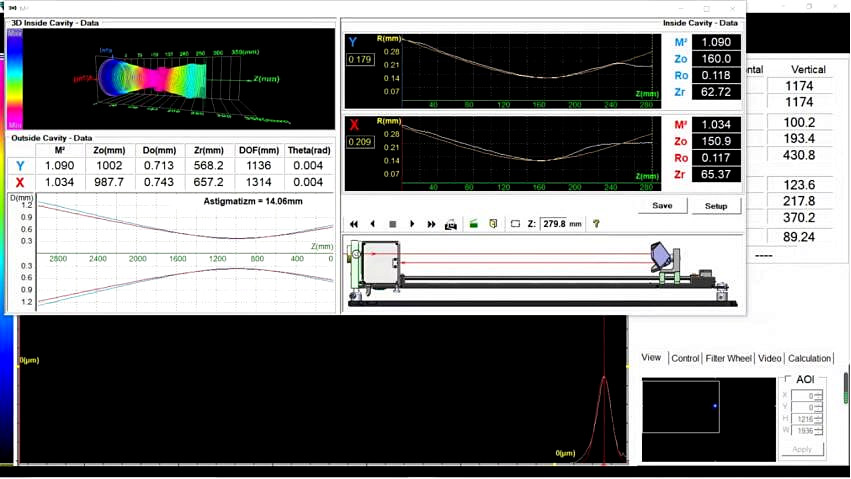Viewport: 851px width, 479px height.
Task: Switch to the Control tab
Action: [685, 358]
